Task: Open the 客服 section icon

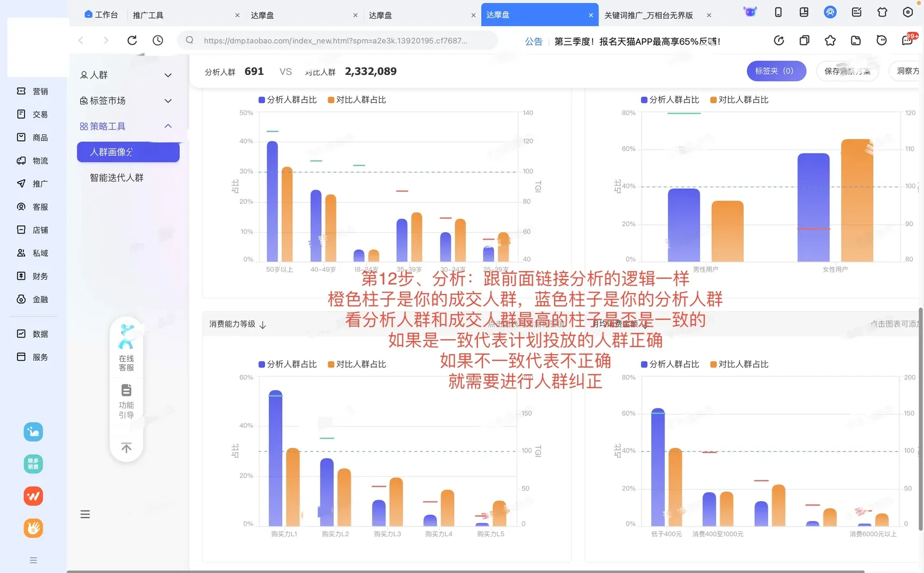Action: click(x=33, y=207)
